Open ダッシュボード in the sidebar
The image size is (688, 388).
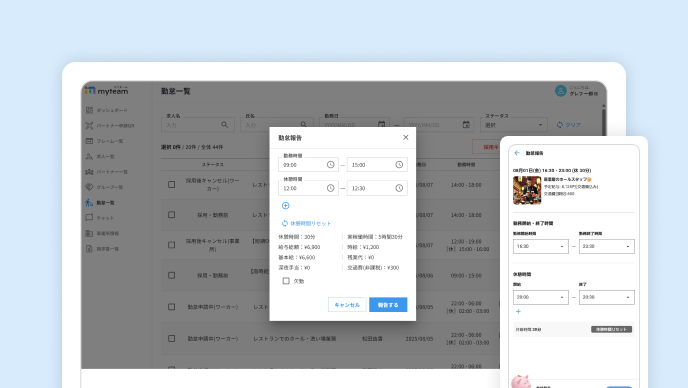107,110
